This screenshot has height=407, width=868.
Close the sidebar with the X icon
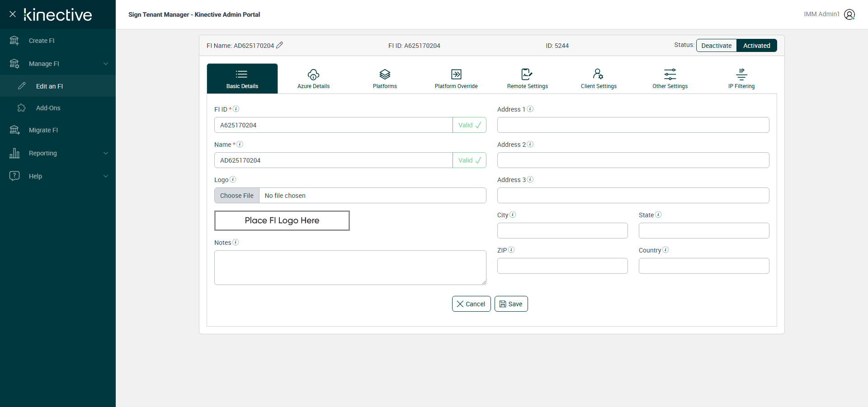pos(13,14)
